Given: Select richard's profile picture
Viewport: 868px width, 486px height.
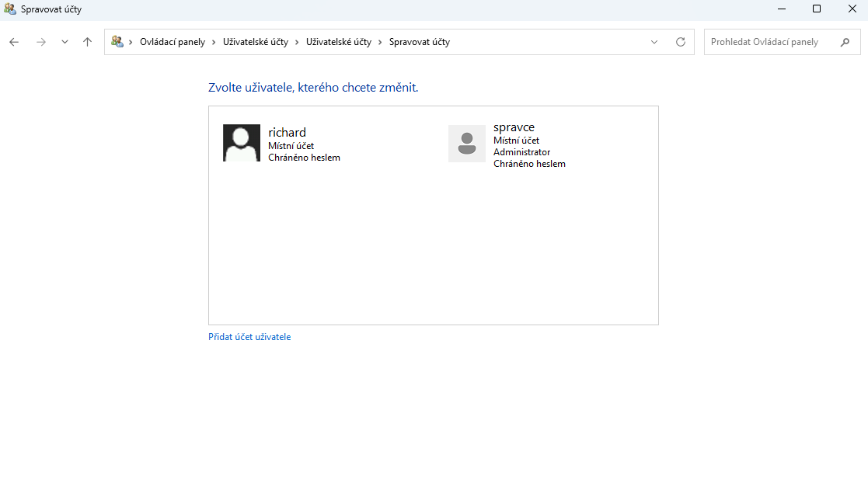Looking at the screenshot, I should (241, 143).
